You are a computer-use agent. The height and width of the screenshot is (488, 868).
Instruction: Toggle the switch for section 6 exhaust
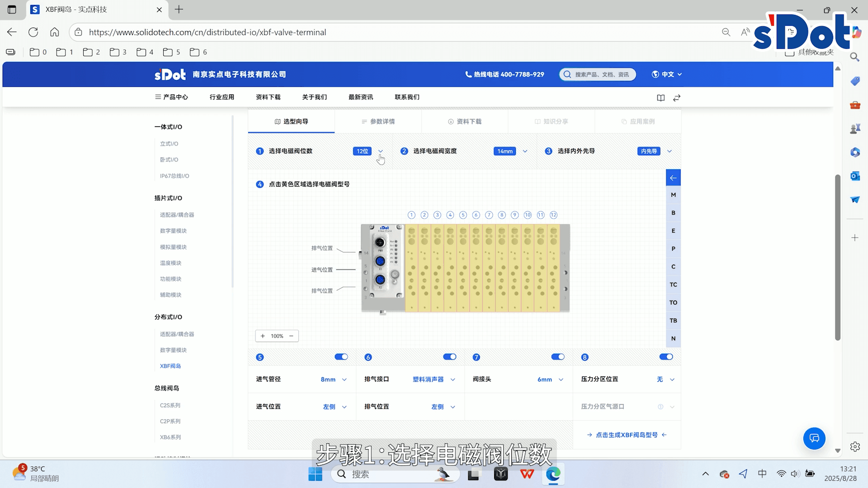(450, 357)
